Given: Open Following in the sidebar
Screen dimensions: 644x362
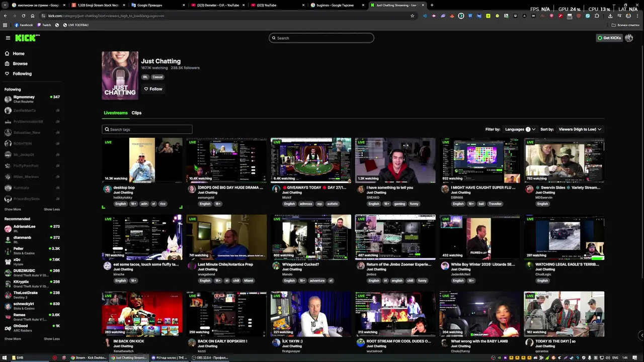Looking at the screenshot, I should coord(22,73).
